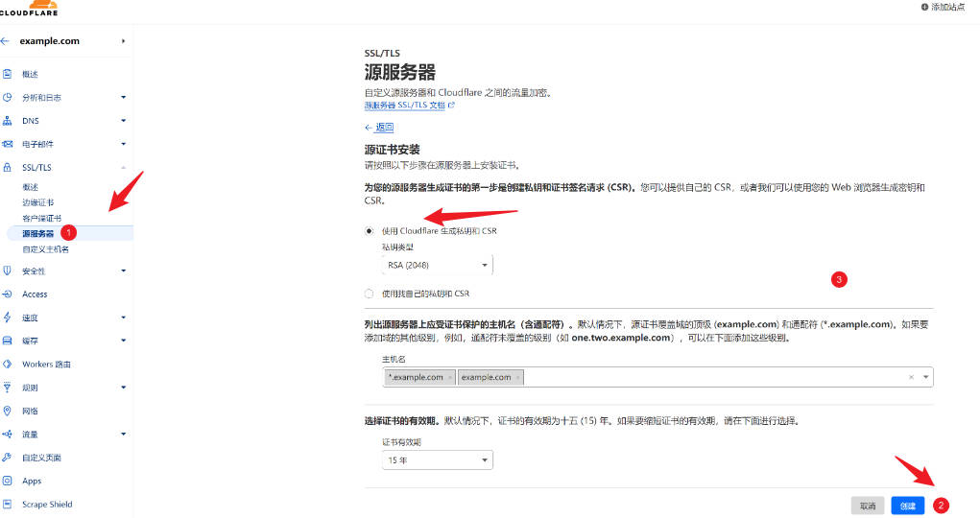Expand the 缓存 menu arrow
This screenshot has height=518, width=980.
123,341
